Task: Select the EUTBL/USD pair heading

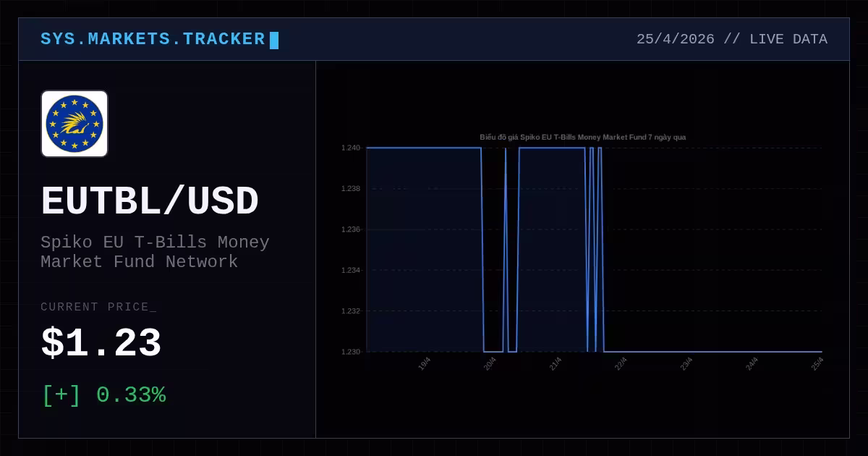Action: [x=150, y=201]
